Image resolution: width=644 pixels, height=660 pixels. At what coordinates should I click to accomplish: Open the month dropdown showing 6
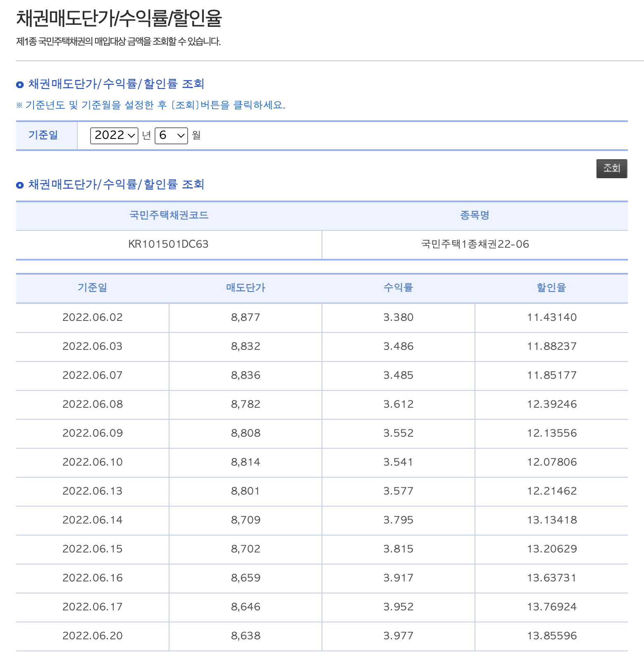[x=171, y=136]
